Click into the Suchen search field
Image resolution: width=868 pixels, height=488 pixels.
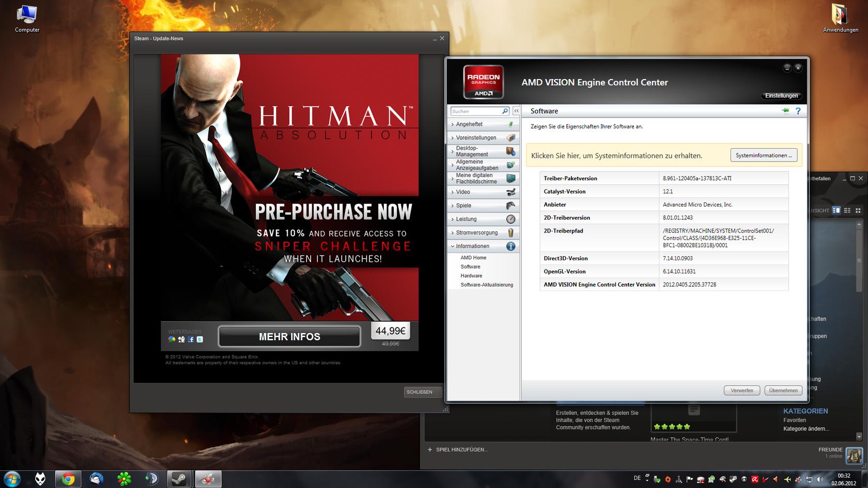(475, 111)
